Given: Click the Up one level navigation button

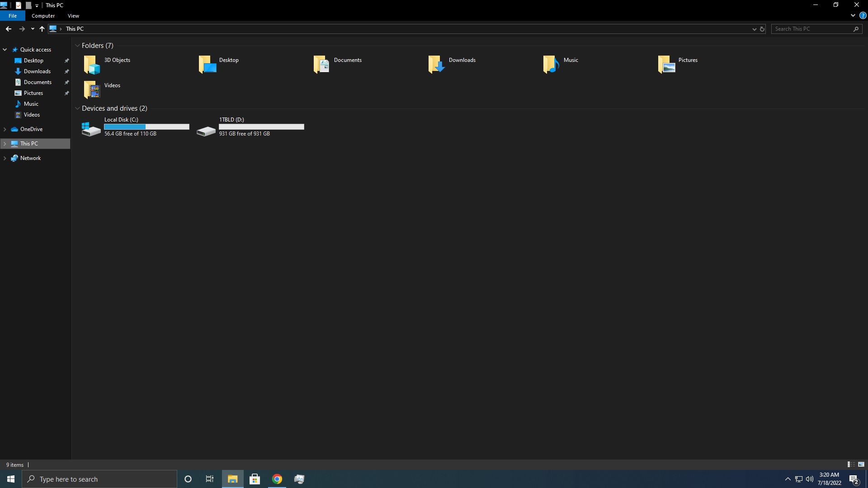Looking at the screenshot, I should [42, 28].
